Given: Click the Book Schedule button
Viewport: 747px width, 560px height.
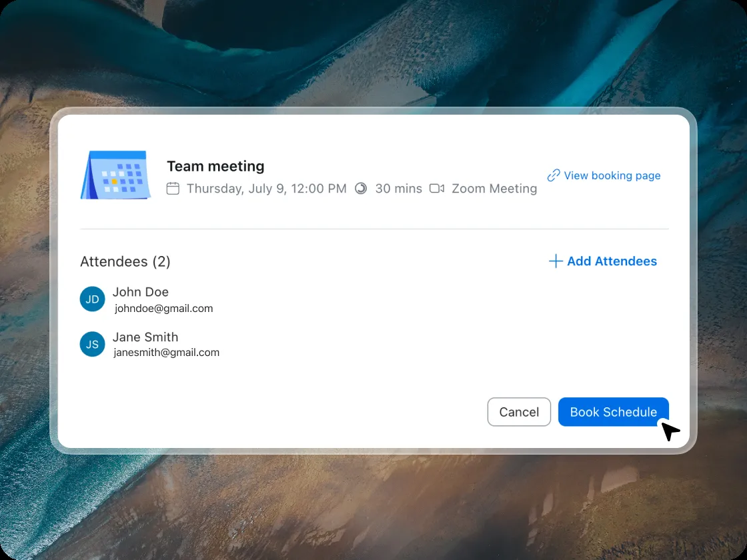Looking at the screenshot, I should tap(613, 412).
